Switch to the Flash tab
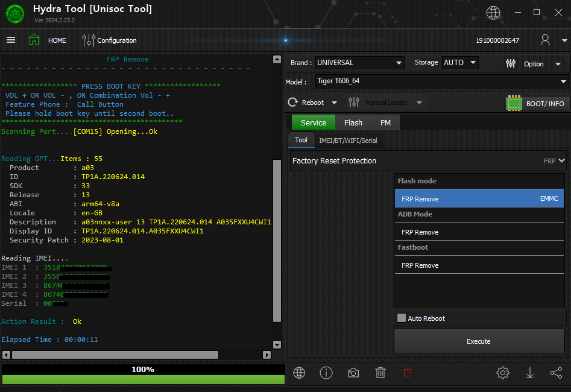This screenshot has width=571, height=392. click(353, 122)
